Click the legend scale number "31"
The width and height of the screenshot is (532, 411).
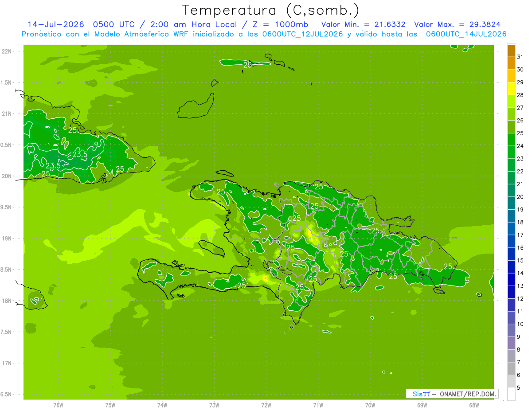520,57
